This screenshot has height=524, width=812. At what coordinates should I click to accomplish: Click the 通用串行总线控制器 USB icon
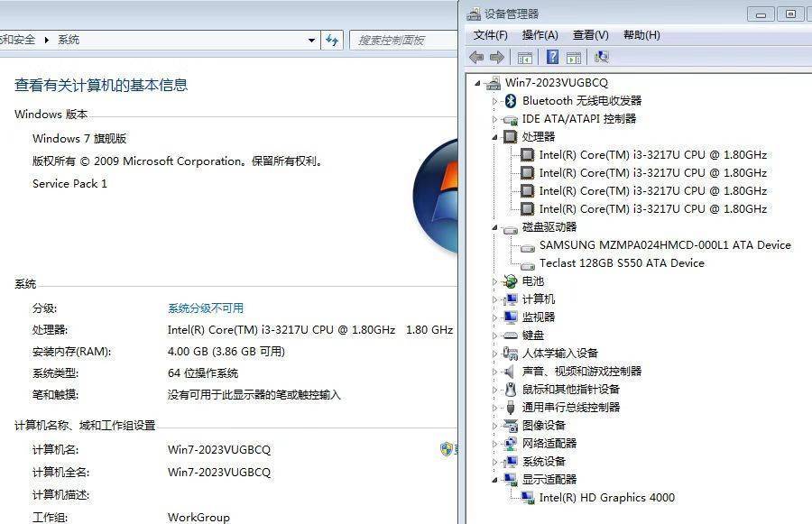pyautogui.click(x=511, y=408)
